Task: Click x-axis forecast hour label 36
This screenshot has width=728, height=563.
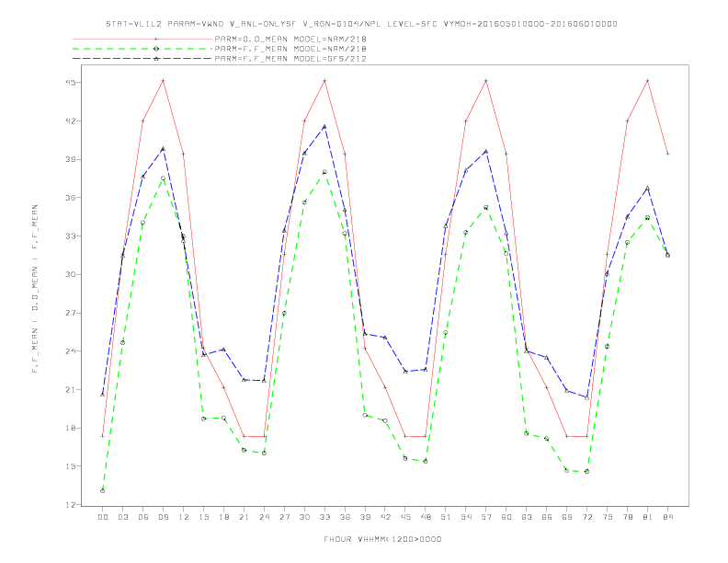Action: pyautogui.click(x=345, y=517)
